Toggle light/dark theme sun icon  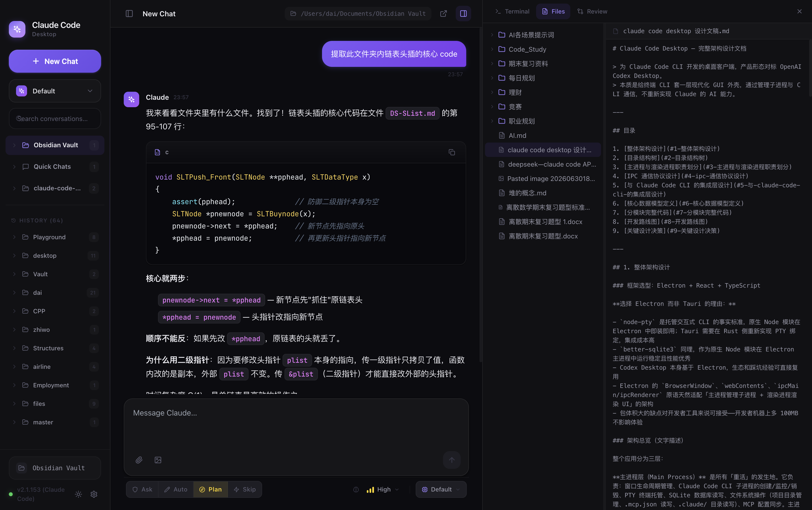tap(78, 494)
